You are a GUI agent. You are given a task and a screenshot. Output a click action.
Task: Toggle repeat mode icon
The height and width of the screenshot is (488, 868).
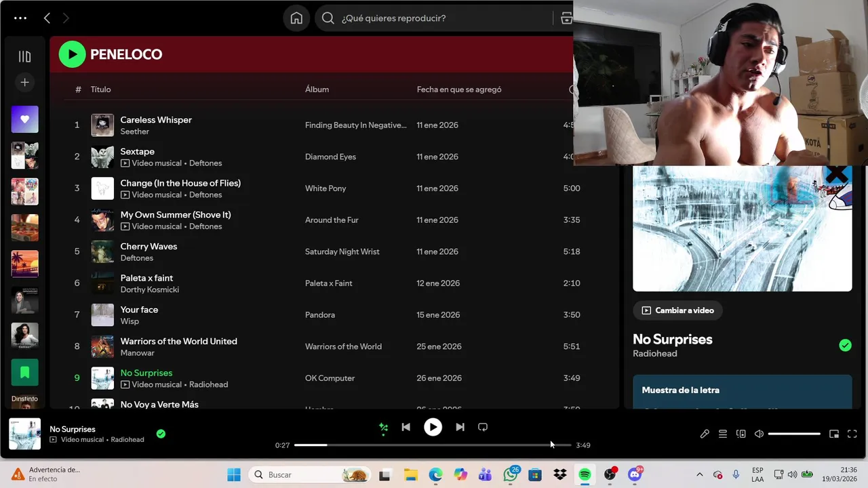[483, 427]
